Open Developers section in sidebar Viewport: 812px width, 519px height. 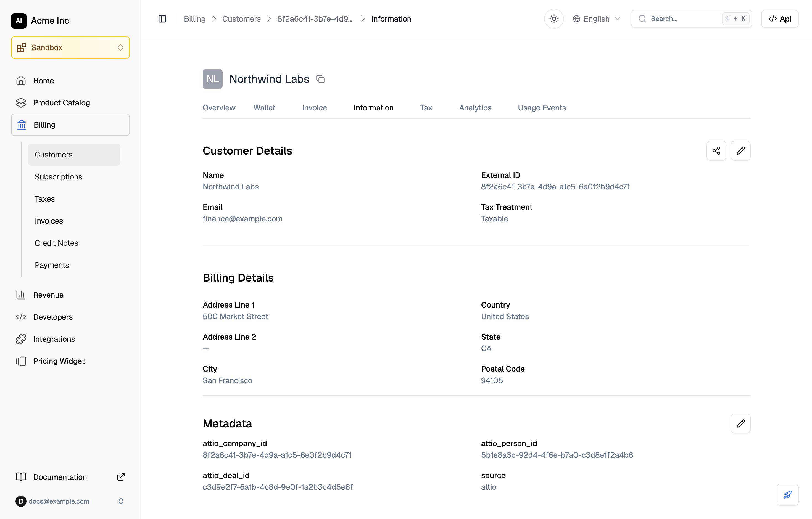(70, 317)
